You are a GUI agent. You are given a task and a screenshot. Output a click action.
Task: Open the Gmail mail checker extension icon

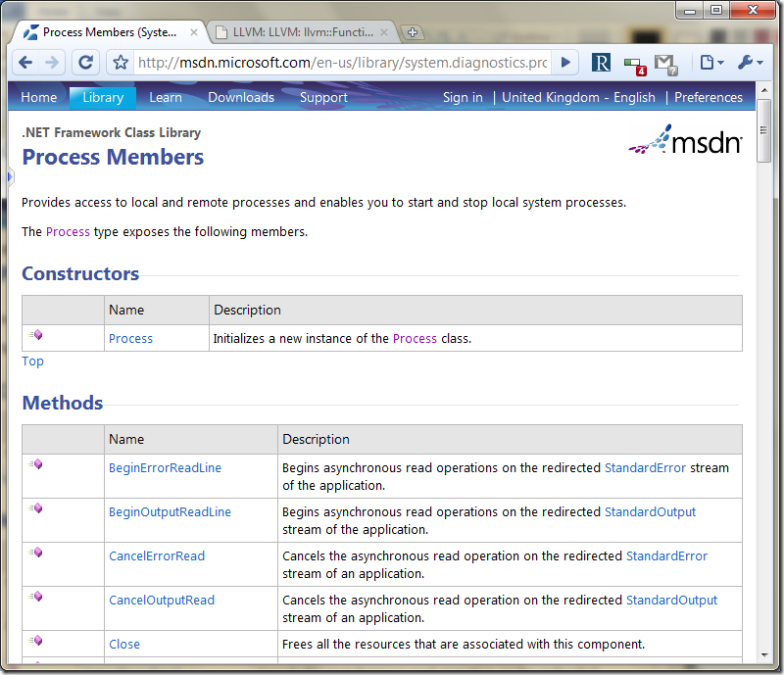(666, 64)
